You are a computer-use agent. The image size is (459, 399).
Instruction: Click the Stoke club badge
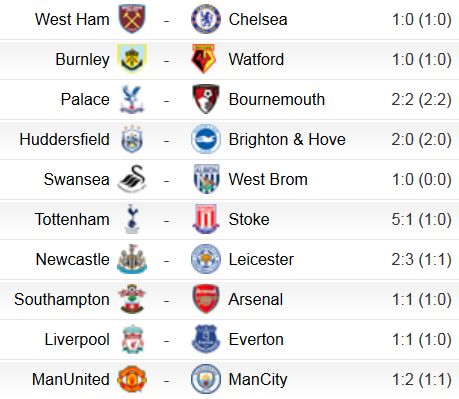point(206,219)
